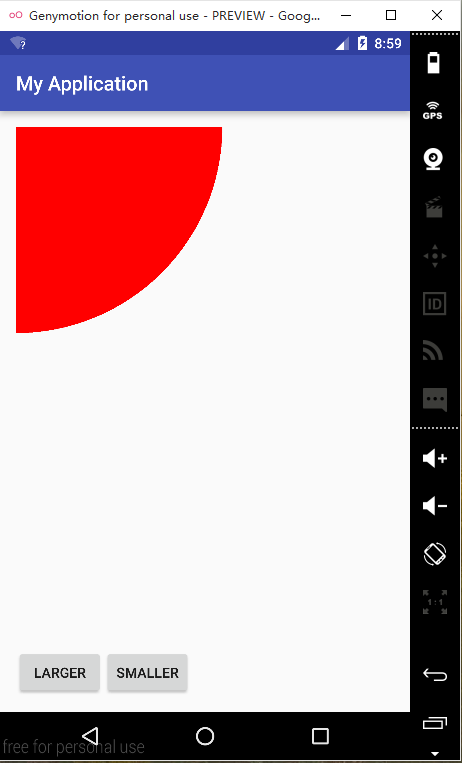Open the SMS message widget

tap(435, 400)
